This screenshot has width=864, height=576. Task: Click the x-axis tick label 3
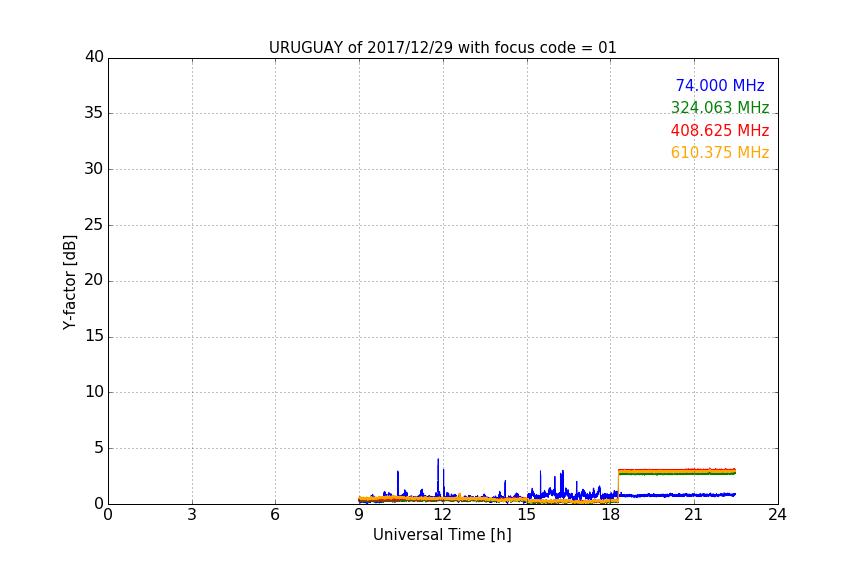(192, 515)
